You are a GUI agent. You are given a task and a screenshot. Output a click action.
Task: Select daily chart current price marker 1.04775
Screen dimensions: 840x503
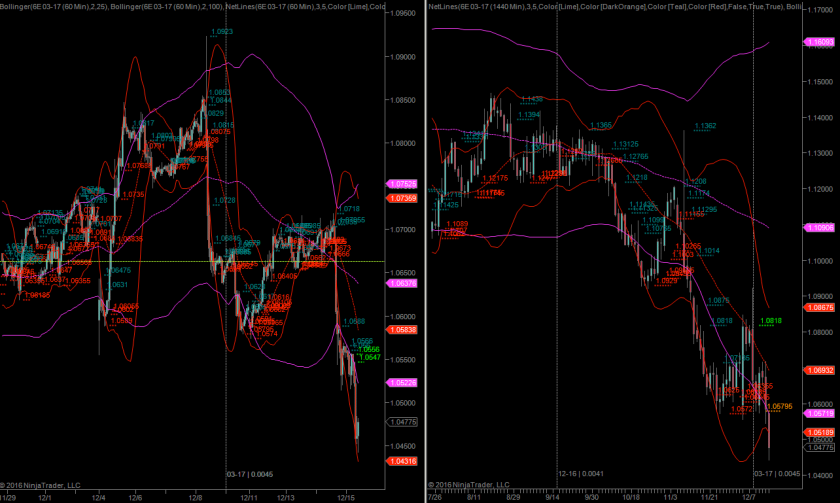click(819, 447)
